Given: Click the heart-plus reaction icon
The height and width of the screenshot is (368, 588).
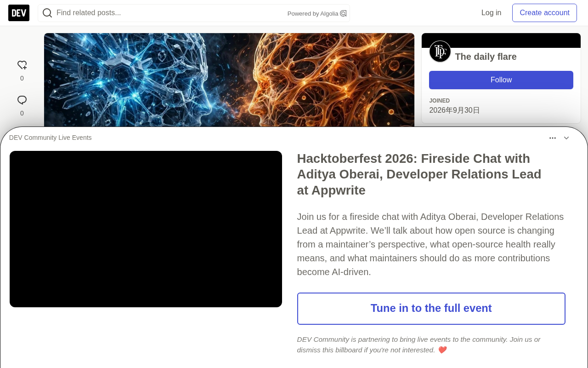Looking at the screenshot, I should pos(22,65).
